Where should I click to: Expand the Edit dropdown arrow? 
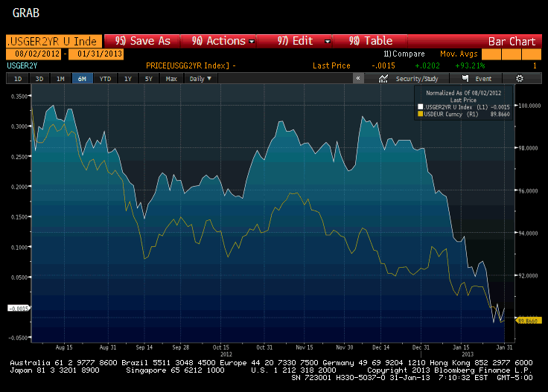pyautogui.click(x=328, y=42)
